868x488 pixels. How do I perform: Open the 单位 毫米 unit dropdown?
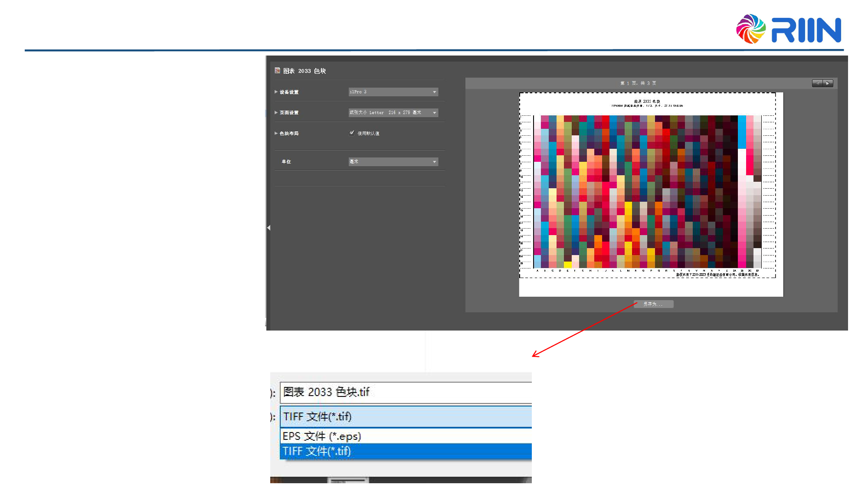pyautogui.click(x=393, y=161)
